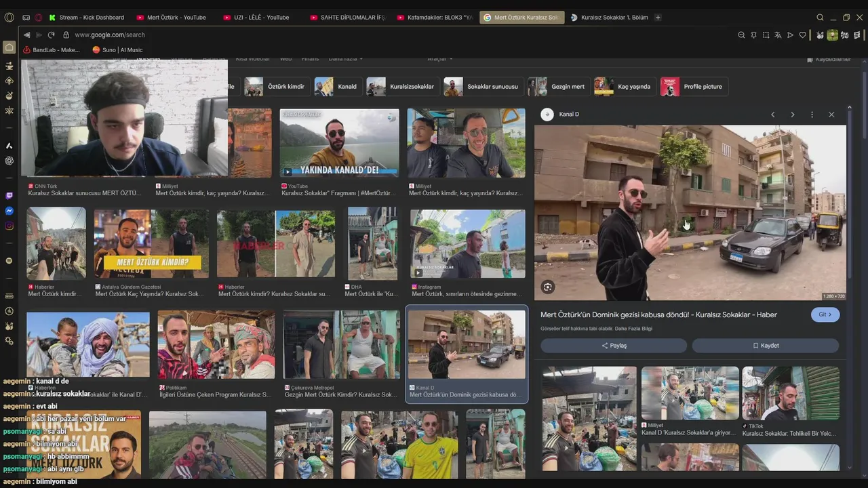Take a snapshot with the capture icon
Image resolution: width=868 pixels, height=488 pixels.
tap(766, 35)
